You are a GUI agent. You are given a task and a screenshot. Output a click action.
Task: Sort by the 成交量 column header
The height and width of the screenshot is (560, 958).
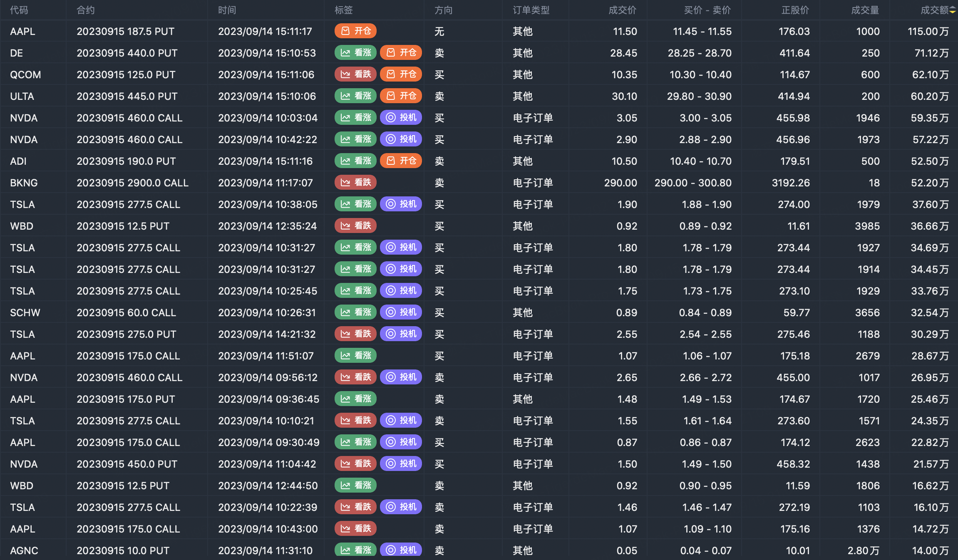tap(864, 10)
